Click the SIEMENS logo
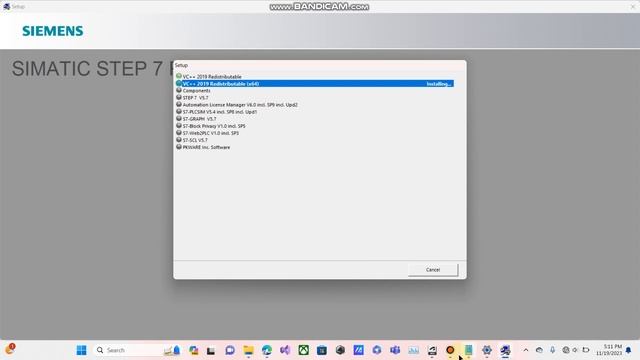The width and height of the screenshot is (640, 360). (53, 31)
